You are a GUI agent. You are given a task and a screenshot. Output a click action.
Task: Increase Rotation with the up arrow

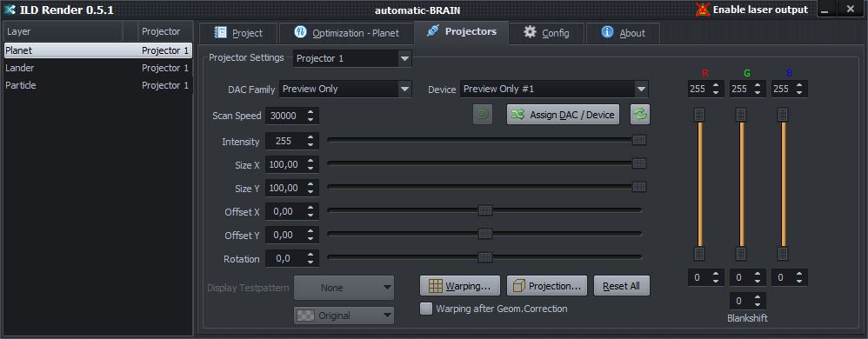click(x=310, y=255)
